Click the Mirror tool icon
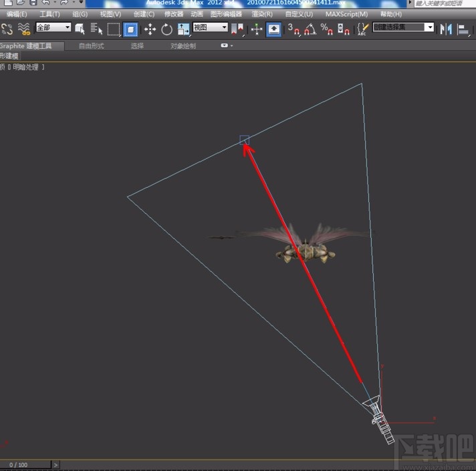Screen dimensions: 476x471 (447, 29)
